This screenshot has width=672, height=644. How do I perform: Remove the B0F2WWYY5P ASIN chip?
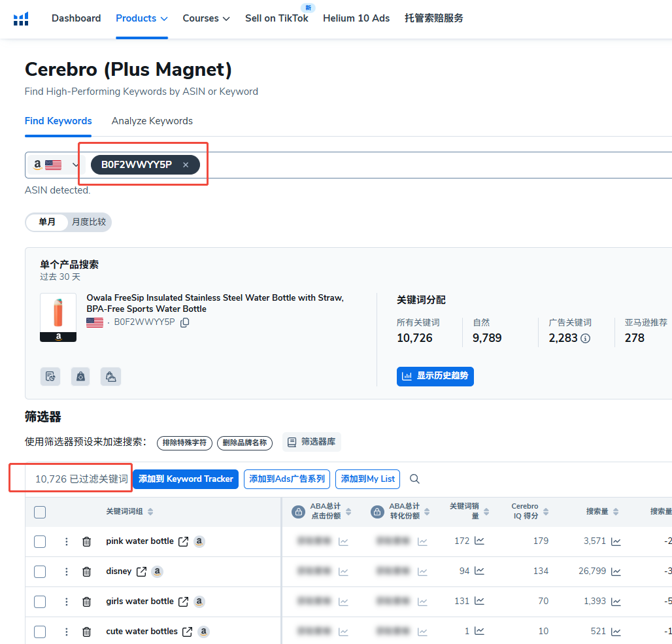186,165
